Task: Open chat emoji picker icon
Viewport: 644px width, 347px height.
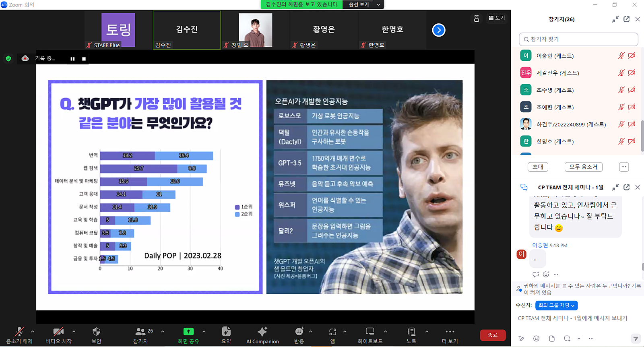Action: coord(536,339)
